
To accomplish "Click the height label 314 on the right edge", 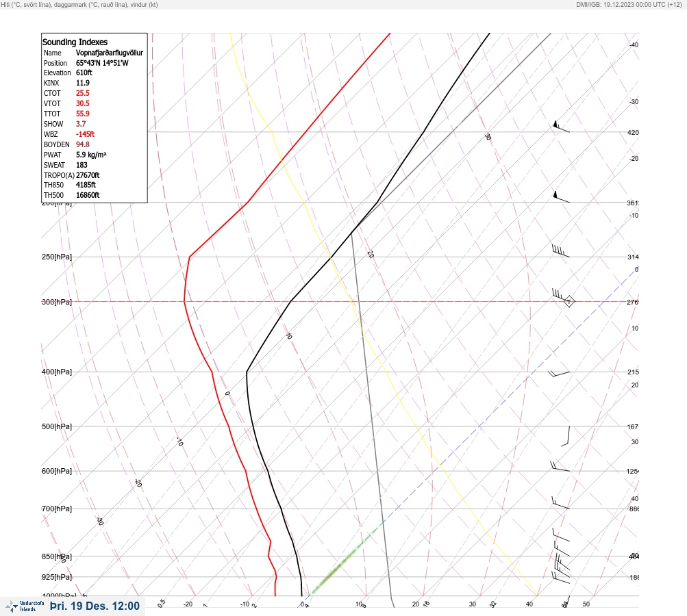I will click(633, 257).
